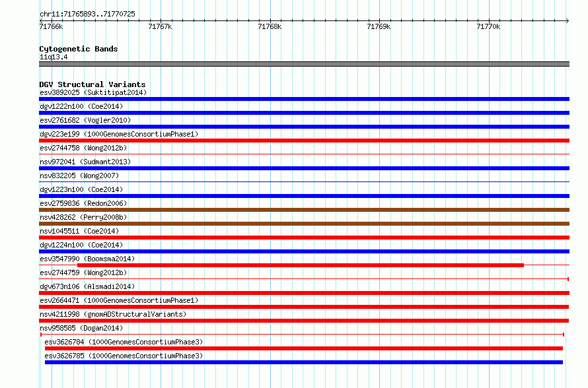The height and width of the screenshot is (388, 588).
Task: Click nsv958585 (Dogan2014) label
Action: click(x=81, y=328)
